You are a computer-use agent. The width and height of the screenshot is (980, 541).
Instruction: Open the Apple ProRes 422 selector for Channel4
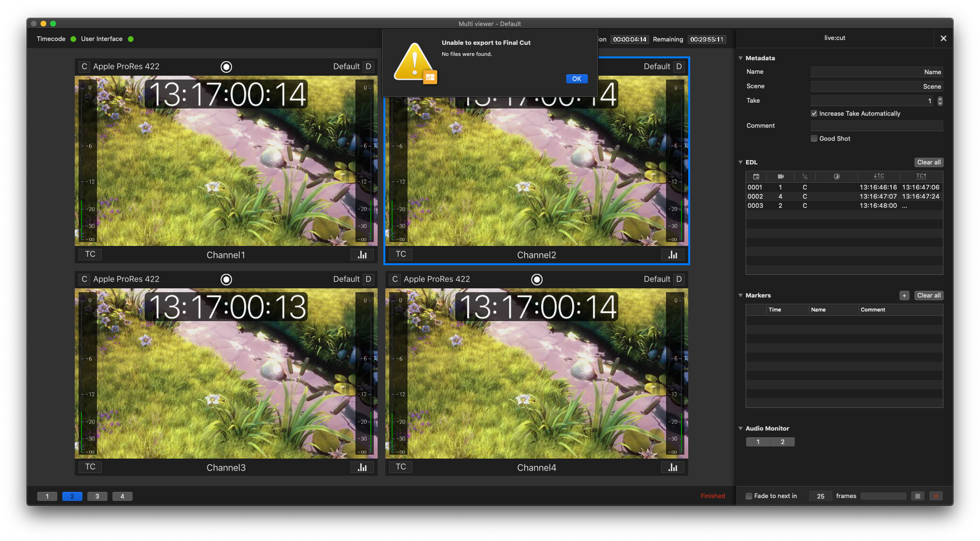click(437, 279)
